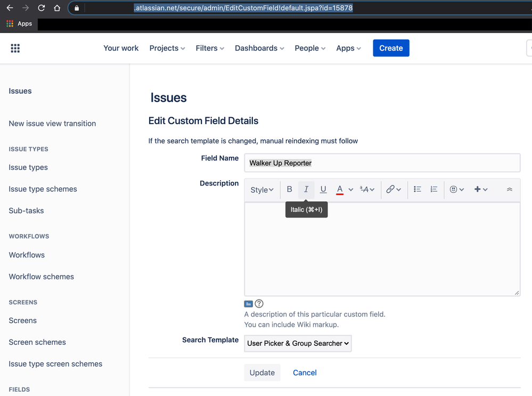
Task: Insert a numbered list
Action: point(434,189)
